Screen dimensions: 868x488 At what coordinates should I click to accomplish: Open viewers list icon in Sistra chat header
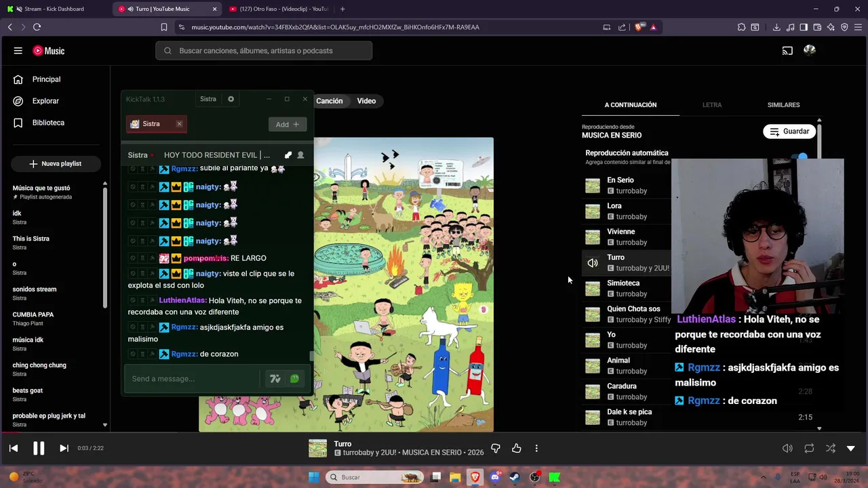pyautogui.click(x=300, y=155)
